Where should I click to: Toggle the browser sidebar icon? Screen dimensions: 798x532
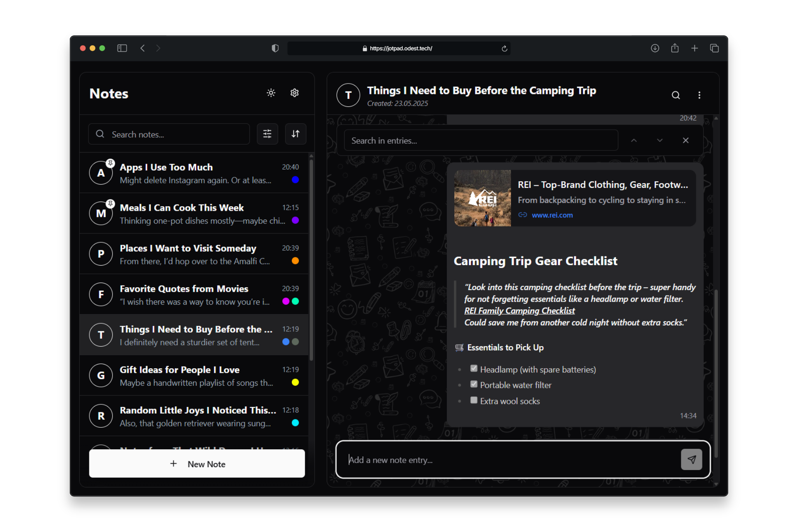click(x=122, y=48)
